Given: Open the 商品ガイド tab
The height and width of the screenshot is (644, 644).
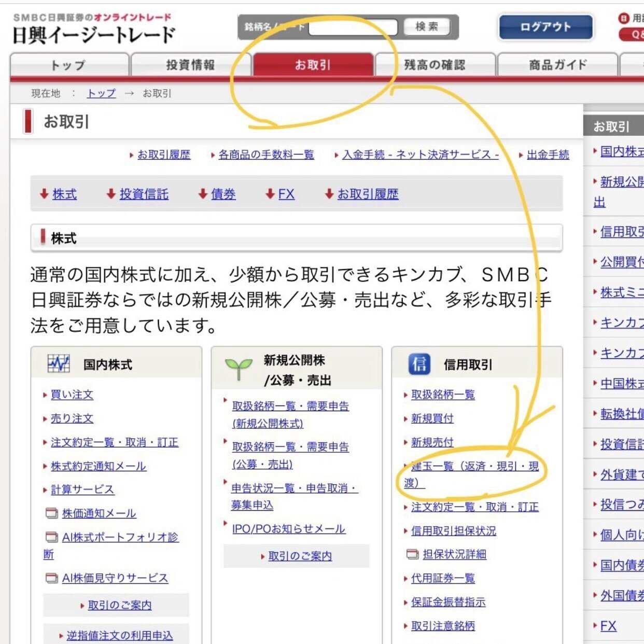Looking at the screenshot, I should click(556, 64).
